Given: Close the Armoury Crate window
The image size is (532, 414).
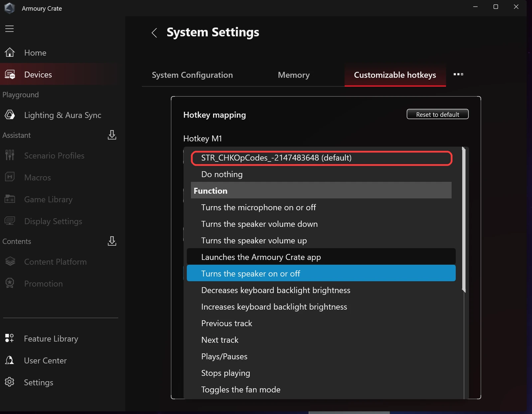Looking at the screenshot, I should click(x=516, y=7).
